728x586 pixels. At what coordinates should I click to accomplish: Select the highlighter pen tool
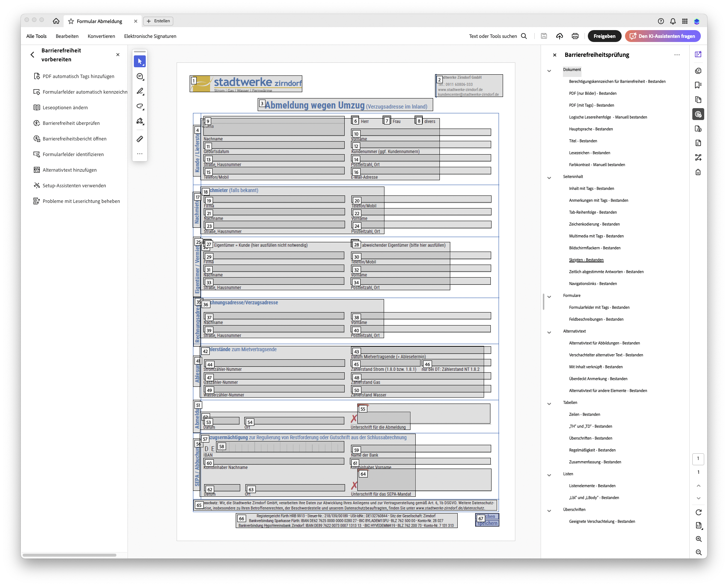(x=140, y=91)
